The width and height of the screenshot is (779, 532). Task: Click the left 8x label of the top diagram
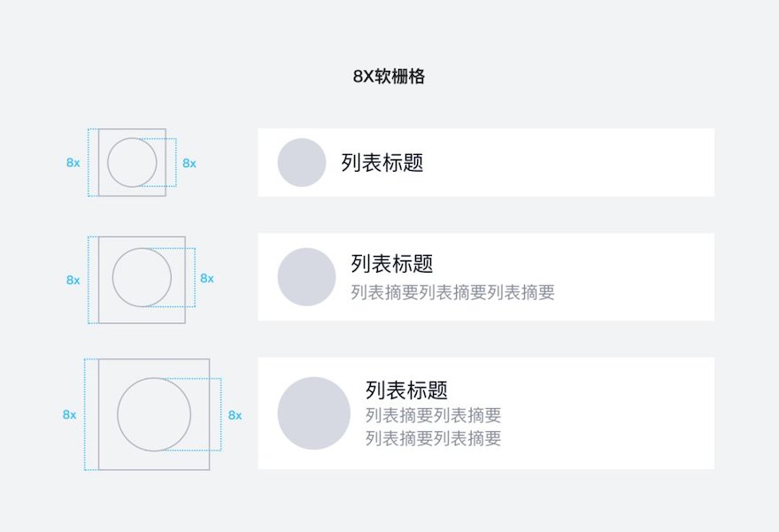coord(73,162)
